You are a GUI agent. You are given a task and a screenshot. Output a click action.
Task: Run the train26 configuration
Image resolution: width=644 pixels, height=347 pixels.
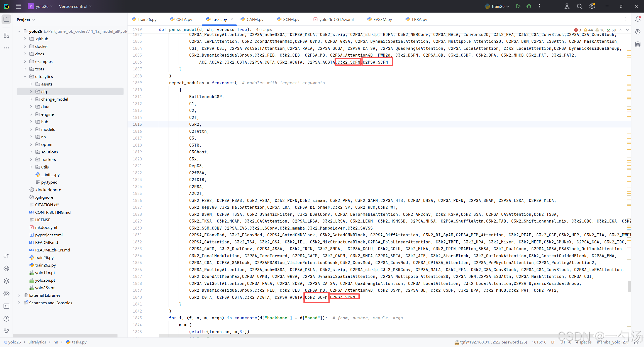(x=518, y=6)
